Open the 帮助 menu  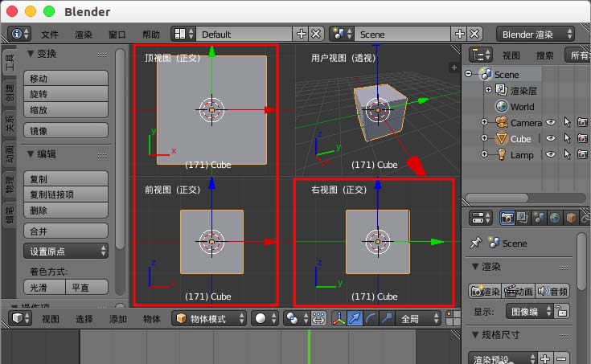(151, 35)
